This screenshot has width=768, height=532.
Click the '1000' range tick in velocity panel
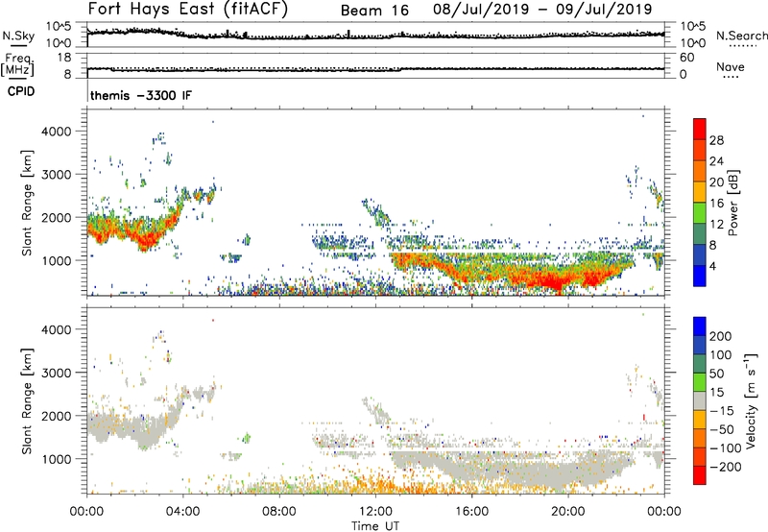57,459
